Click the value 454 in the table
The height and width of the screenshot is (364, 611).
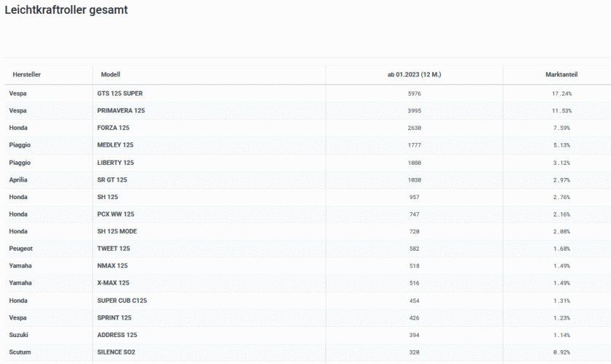pyautogui.click(x=414, y=301)
